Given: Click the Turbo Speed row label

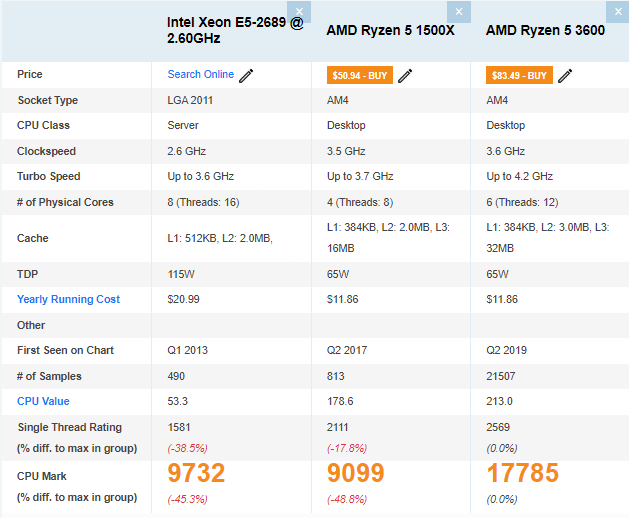Looking at the screenshot, I should 49,176.
